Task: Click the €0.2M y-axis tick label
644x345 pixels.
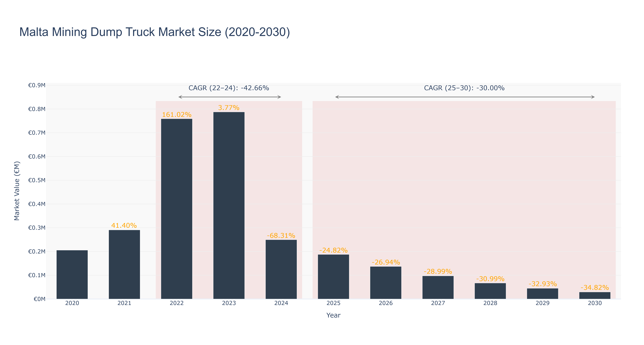Action: pyautogui.click(x=37, y=252)
